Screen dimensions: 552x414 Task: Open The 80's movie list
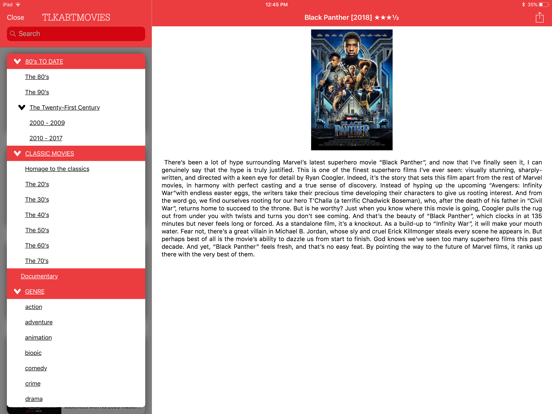coord(37,77)
